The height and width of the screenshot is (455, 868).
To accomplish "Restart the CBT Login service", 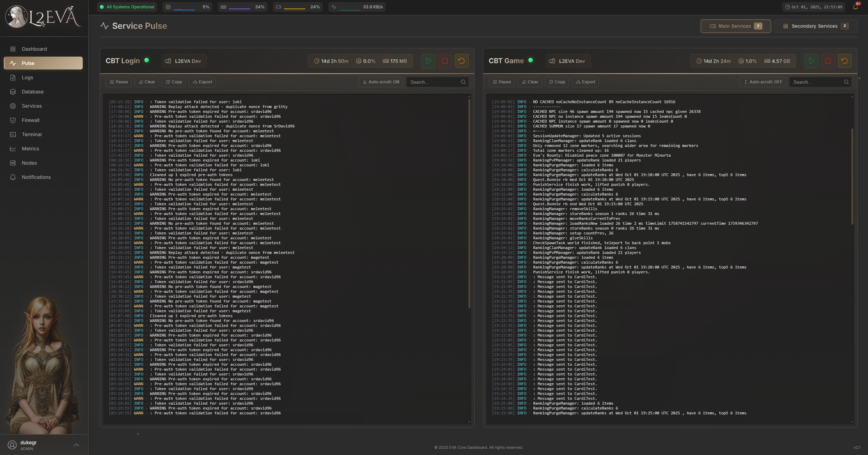I will (x=461, y=61).
